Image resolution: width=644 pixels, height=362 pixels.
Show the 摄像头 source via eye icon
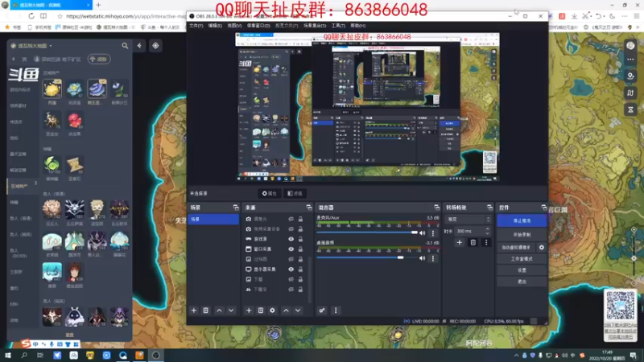click(x=291, y=219)
